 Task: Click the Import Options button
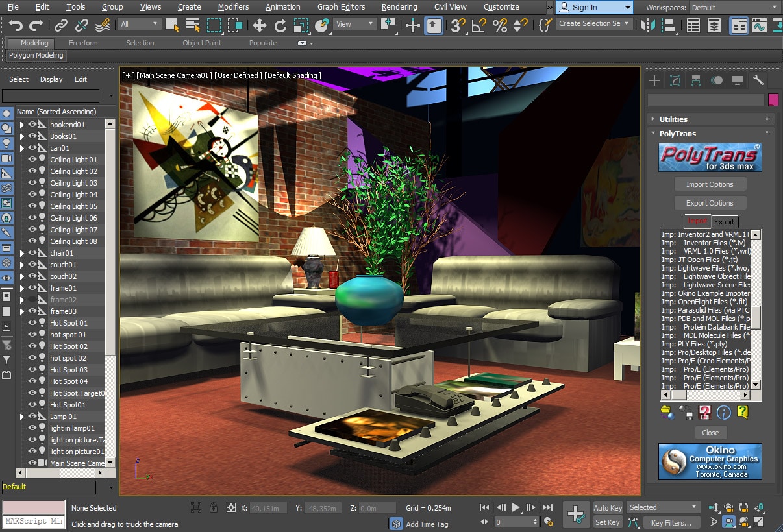click(710, 184)
